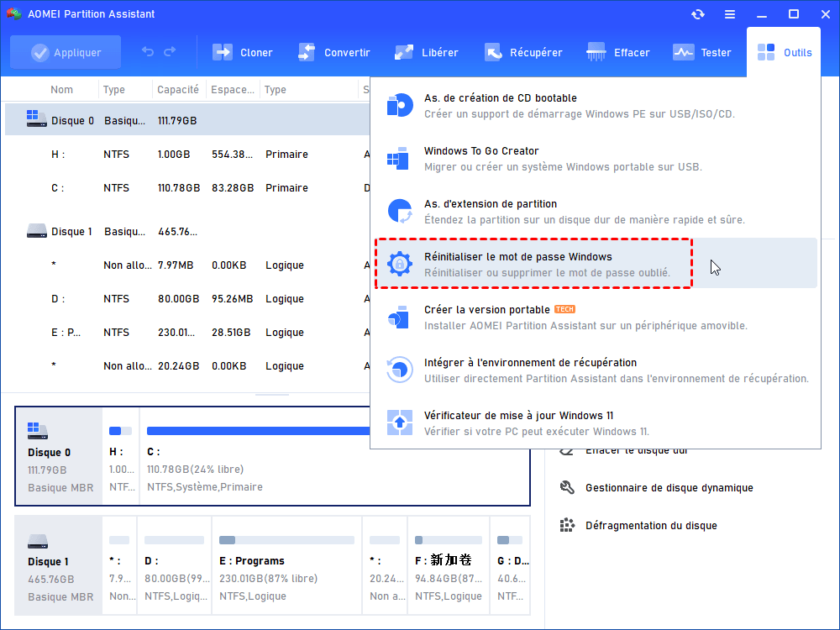Click the refresh icon in title bar
The height and width of the screenshot is (630, 840).
(697, 14)
